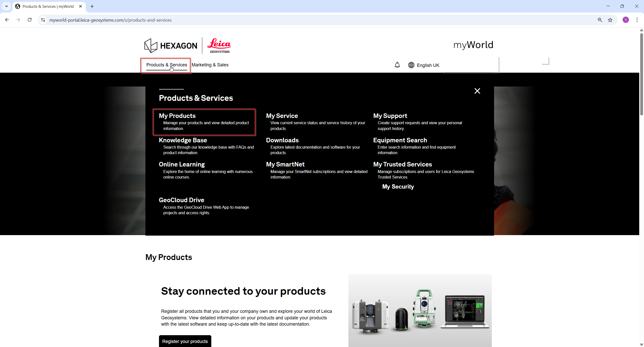Screen dimensions: 644x347
Task: Click 'View current service status' description
Action: pos(318,126)
